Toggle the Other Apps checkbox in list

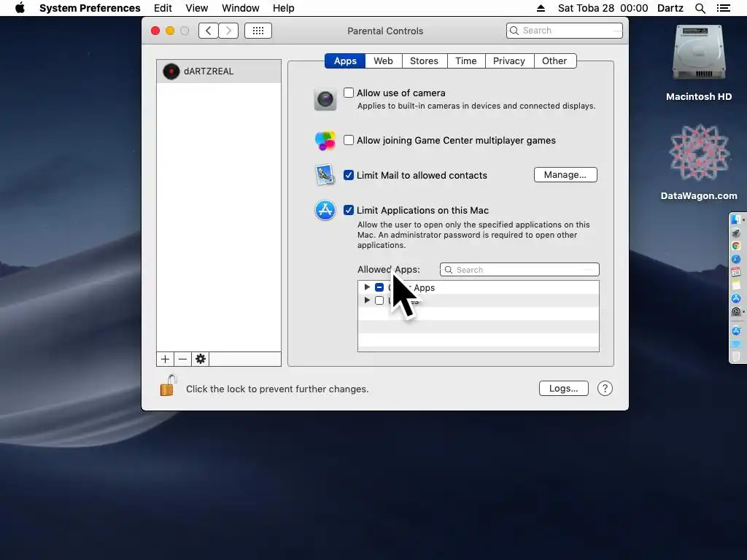pyautogui.click(x=379, y=287)
